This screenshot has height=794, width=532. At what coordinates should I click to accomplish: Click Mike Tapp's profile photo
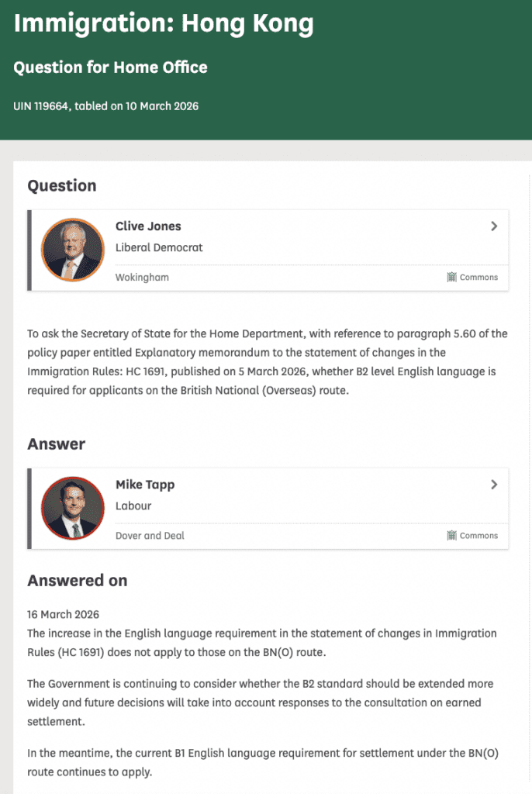click(x=72, y=508)
